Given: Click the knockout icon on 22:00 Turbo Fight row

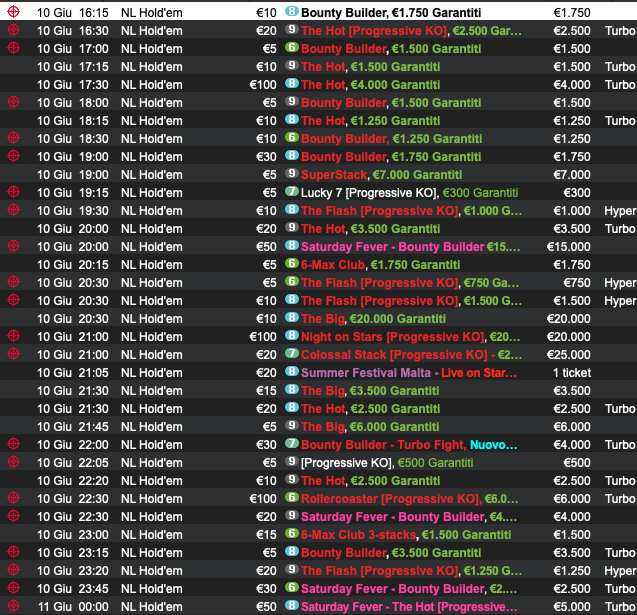Looking at the screenshot, I should click(x=13, y=444).
